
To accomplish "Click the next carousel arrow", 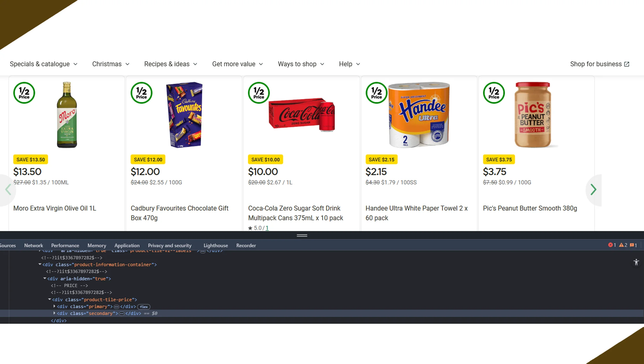I will pos(593,190).
